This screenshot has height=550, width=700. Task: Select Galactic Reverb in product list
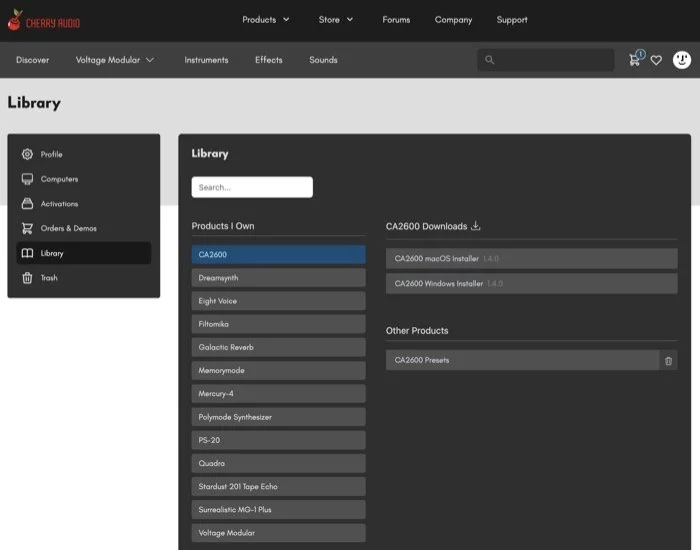pos(279,347)
